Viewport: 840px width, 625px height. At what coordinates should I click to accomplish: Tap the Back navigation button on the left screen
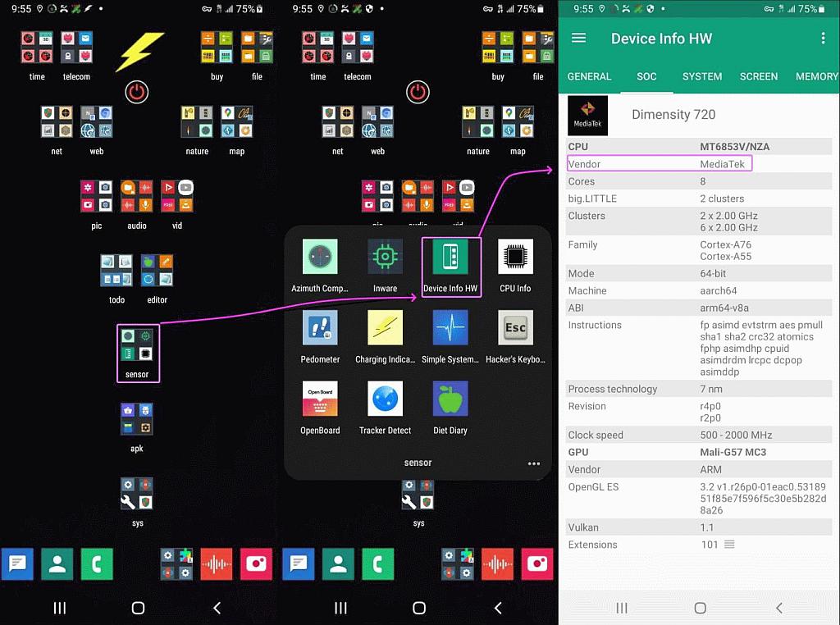point(217,608)
